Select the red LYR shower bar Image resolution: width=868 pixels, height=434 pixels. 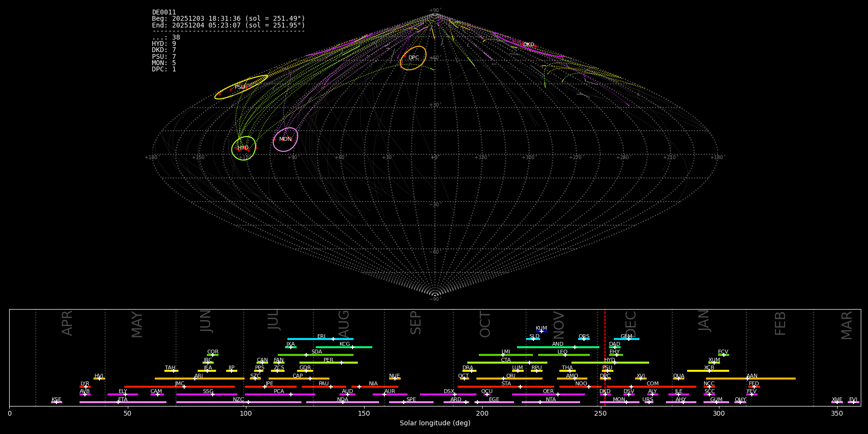click(x=85, y=387)
